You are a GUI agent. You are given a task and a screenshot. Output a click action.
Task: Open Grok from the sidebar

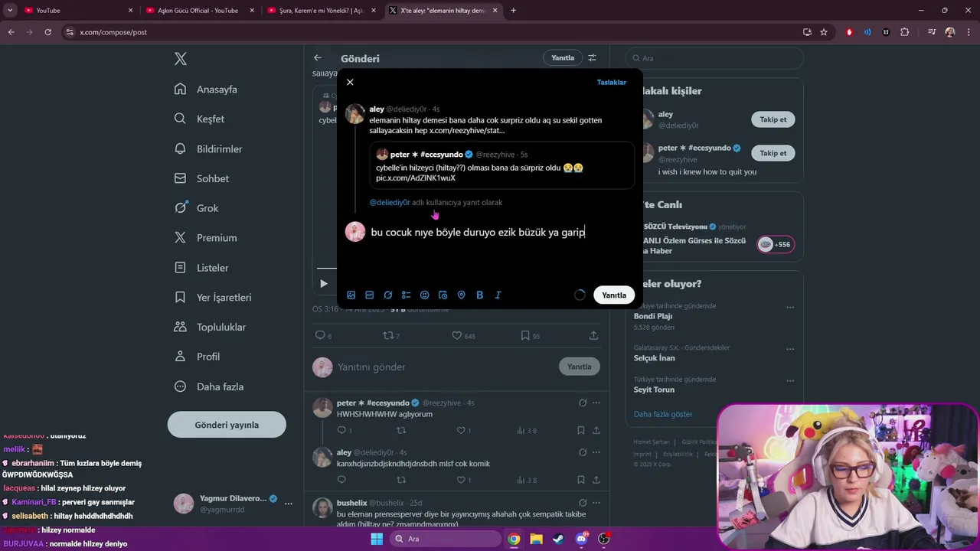[x=198, y=208]
